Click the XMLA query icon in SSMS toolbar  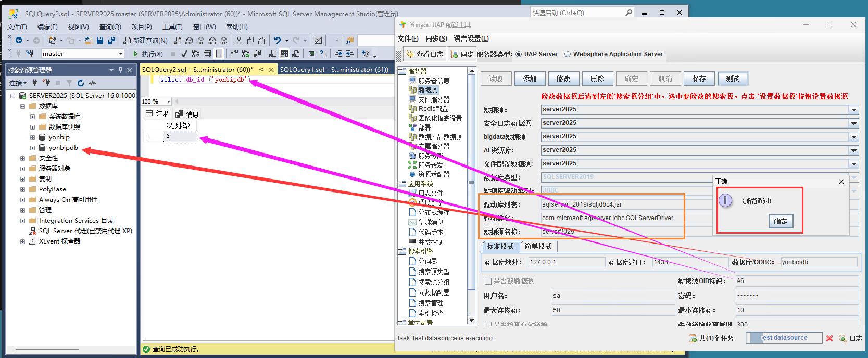(212, 40)
